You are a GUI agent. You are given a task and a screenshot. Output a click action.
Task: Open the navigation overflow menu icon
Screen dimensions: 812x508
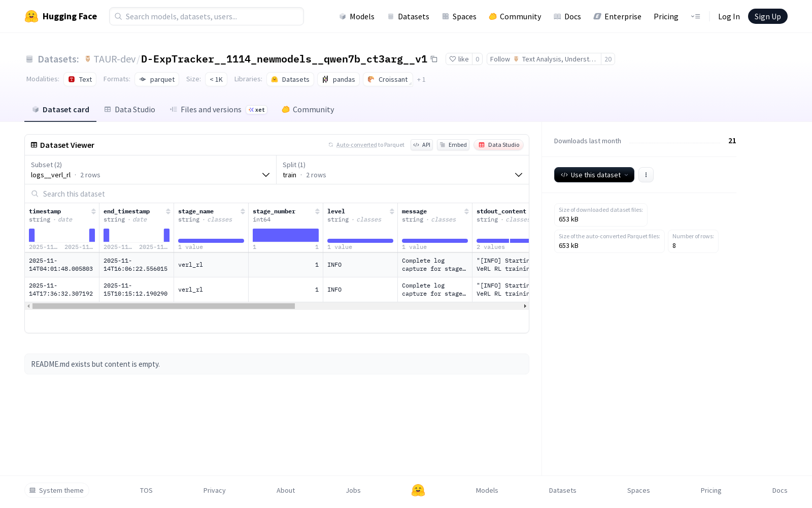tap(695, 16)
